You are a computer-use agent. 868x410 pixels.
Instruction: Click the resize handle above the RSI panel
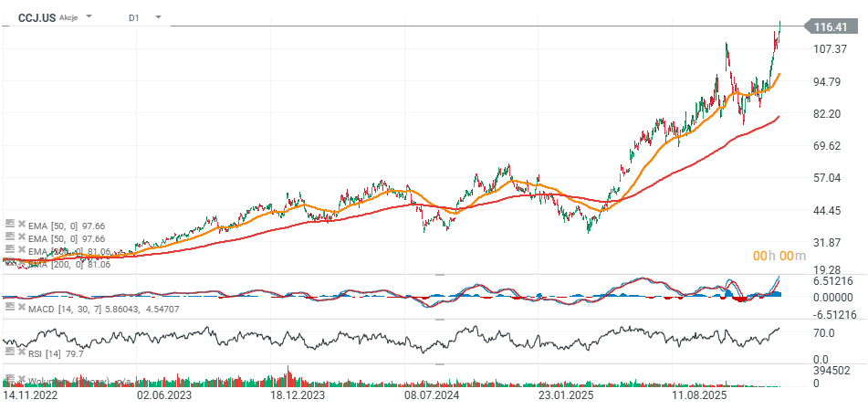tap(439, 320)
